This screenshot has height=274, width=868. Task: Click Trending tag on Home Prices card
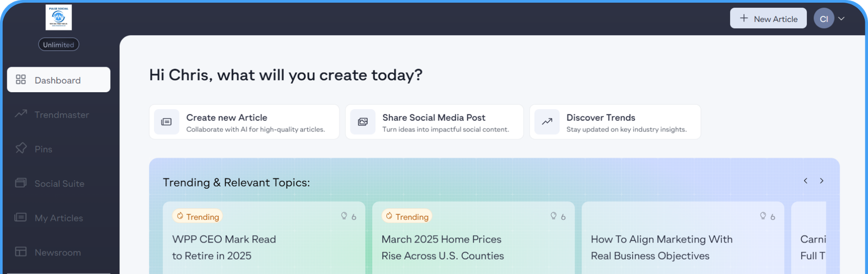pyautogui.click(x=407, y=216)
